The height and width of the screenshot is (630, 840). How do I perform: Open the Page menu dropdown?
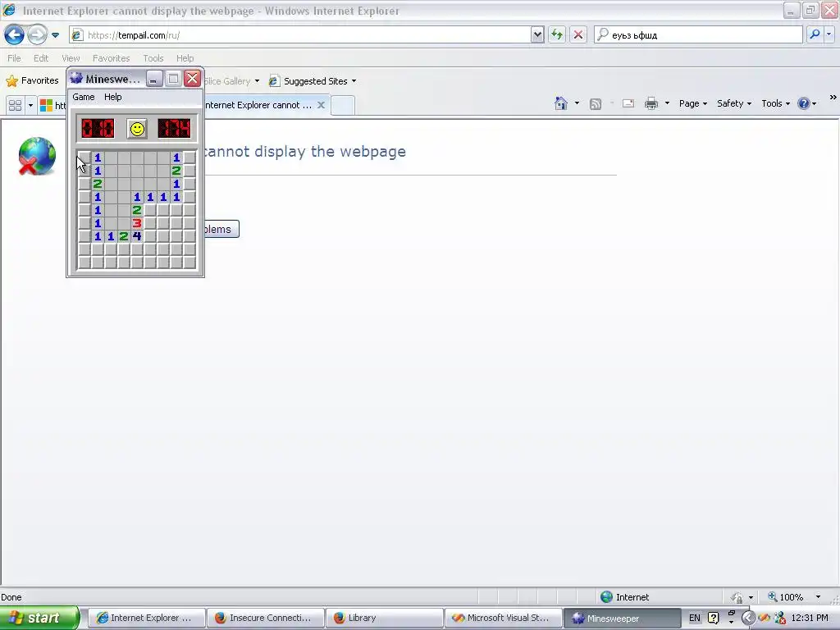point(693,103)
